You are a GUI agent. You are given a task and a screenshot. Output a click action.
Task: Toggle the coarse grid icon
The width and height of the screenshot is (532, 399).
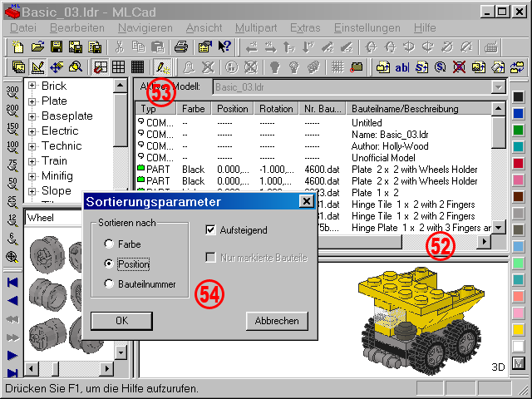[100, 66]
